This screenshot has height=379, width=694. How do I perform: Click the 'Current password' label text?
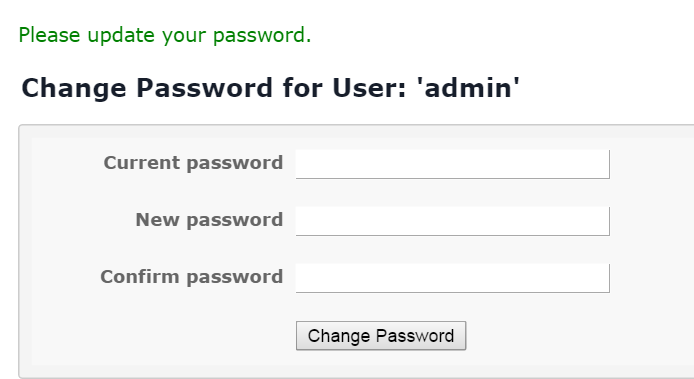tap(193, 163)
